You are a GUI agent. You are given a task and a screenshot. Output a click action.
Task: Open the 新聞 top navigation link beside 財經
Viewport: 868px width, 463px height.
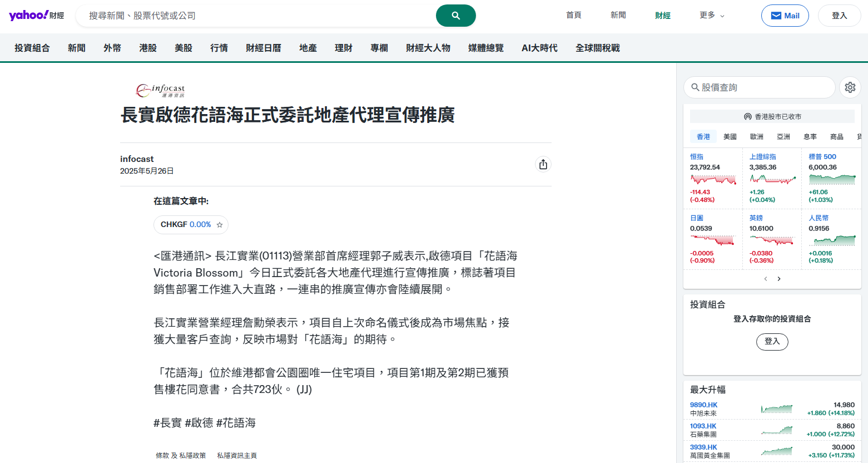click(618, 16)
